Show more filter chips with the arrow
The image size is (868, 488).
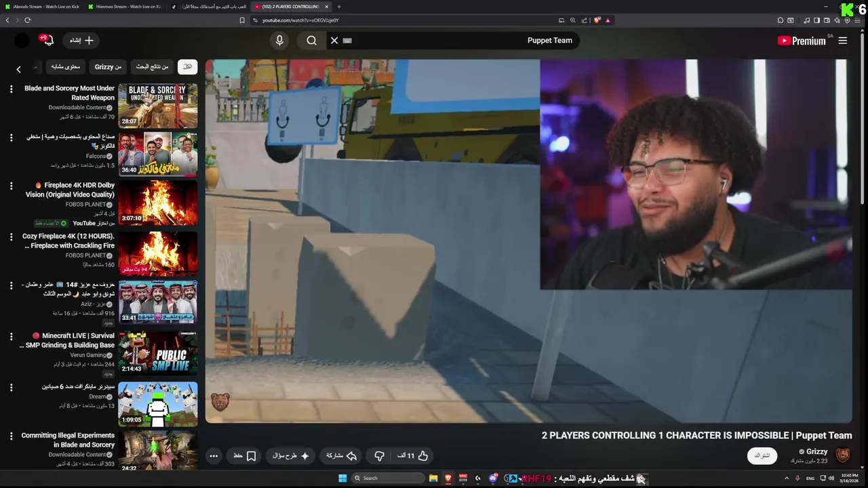click(18, 69)
